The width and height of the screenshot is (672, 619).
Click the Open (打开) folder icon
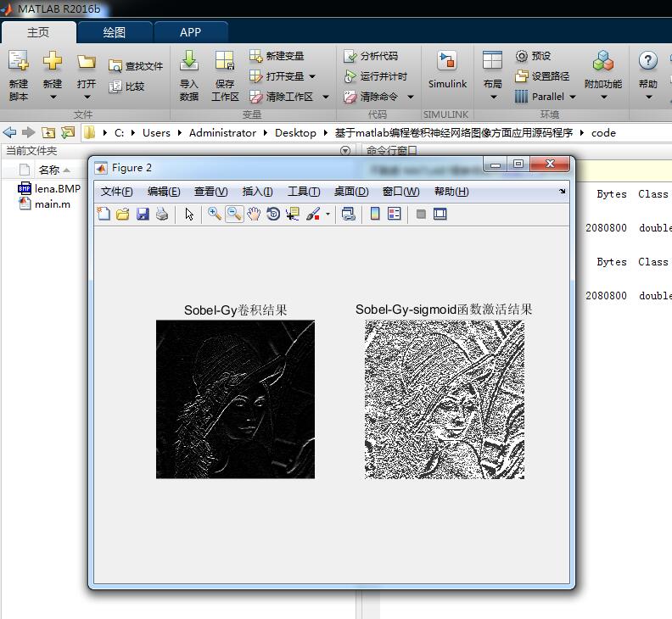[x=87, y=62]
